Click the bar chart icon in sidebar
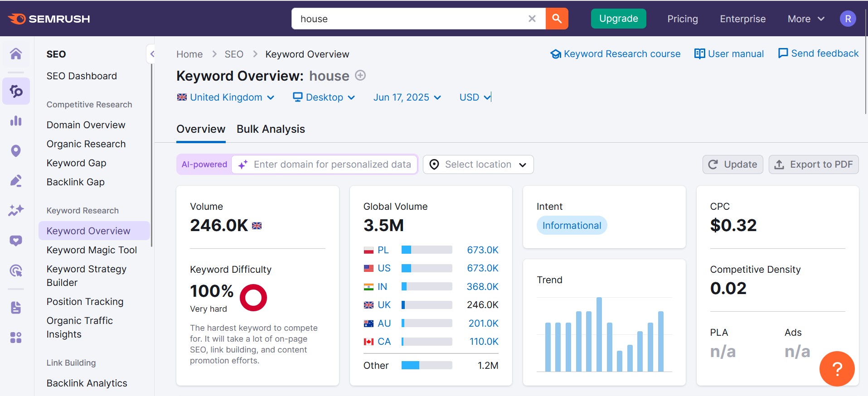 tap(16, 121)
